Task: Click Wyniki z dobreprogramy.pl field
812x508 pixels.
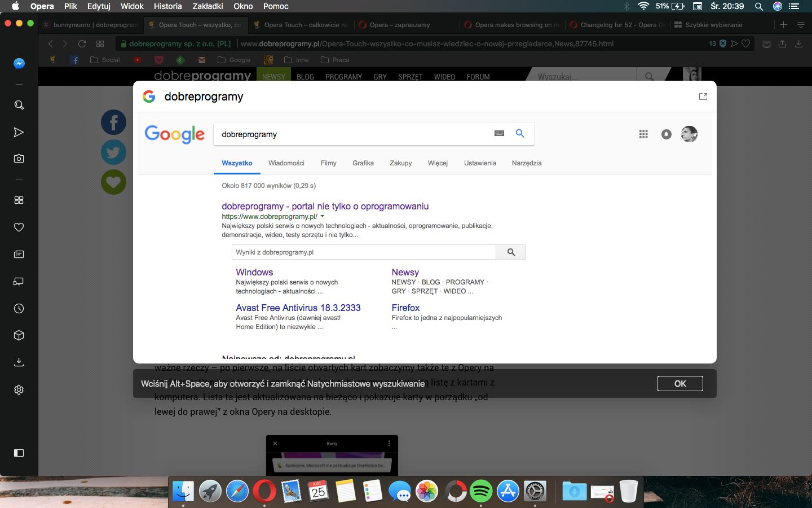Action: click(364, 252)
